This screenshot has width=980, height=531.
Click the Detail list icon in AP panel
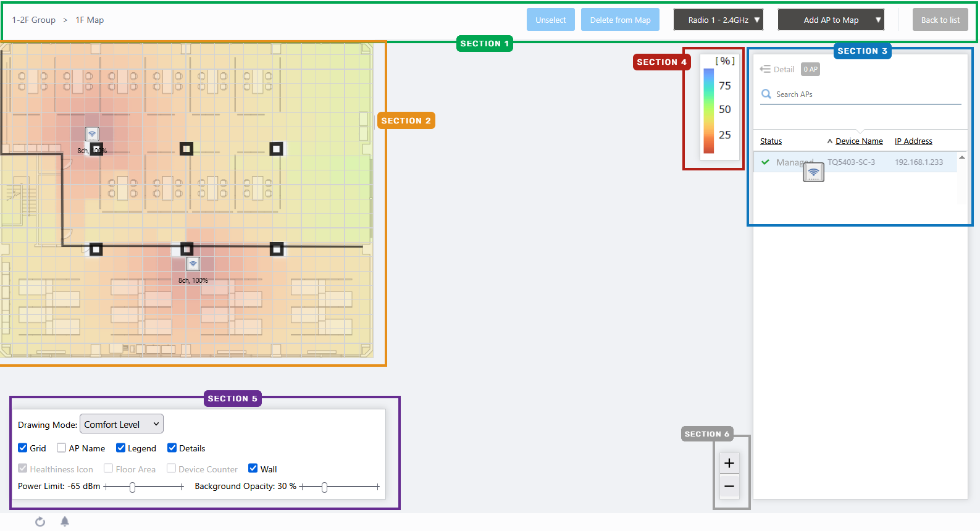click(765, 69)
